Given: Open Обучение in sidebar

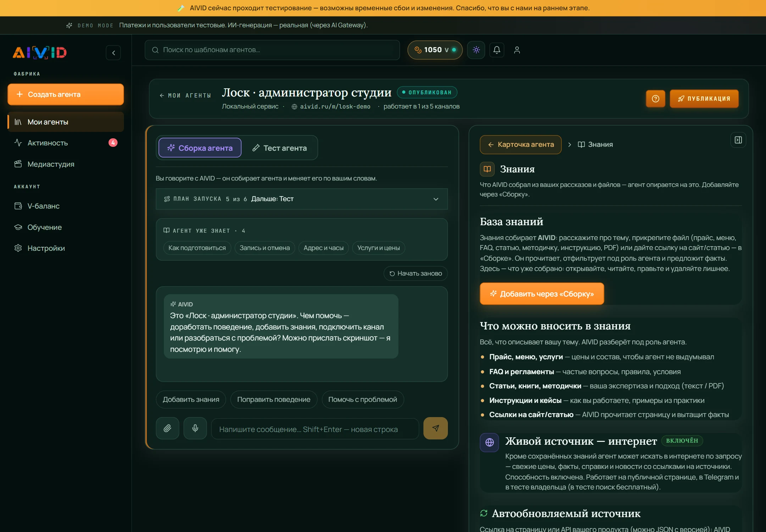Looking at the screenshot, I should coord(66,227).
